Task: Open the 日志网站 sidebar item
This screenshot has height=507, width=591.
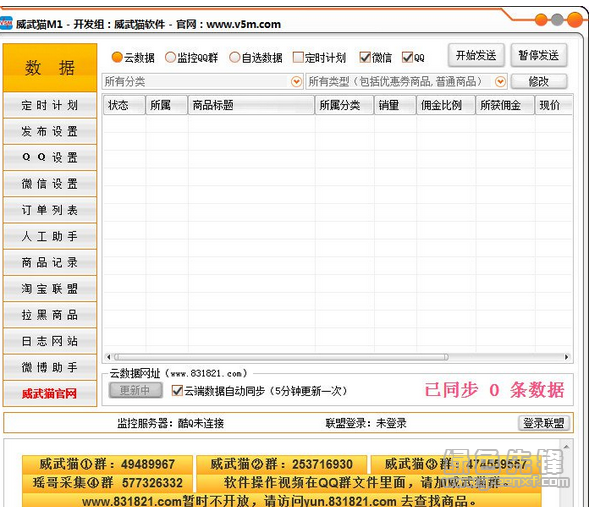Action: [x=50, y=341]
